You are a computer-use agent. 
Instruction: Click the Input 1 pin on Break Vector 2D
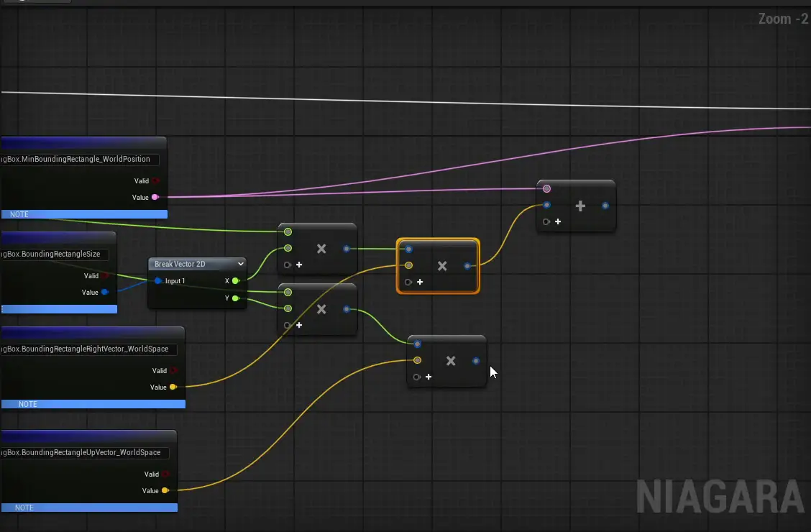158,280
